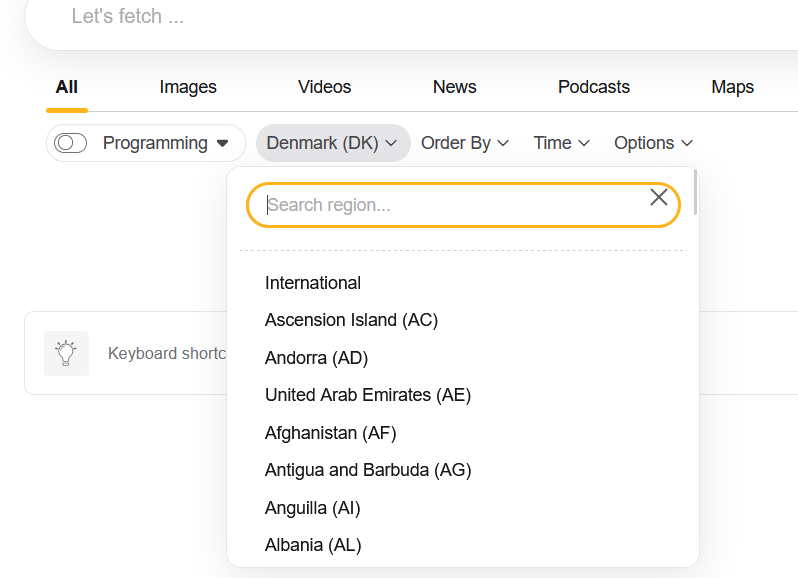
Task: Clear the region search with X icon
Action: tap(659, 197)
